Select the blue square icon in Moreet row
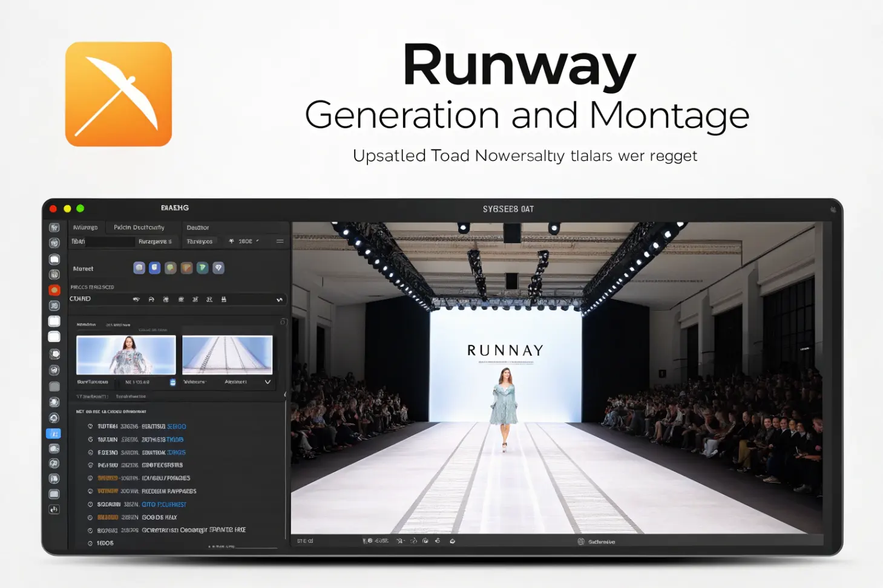Image resolution: width=883 pixels, height=588 pixels. 155,268
